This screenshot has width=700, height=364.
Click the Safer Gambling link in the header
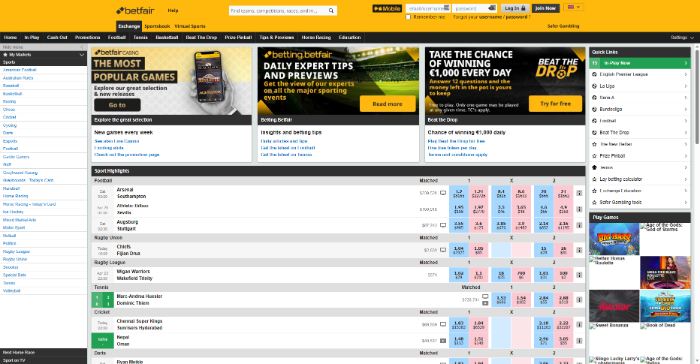tap(563, 26)
